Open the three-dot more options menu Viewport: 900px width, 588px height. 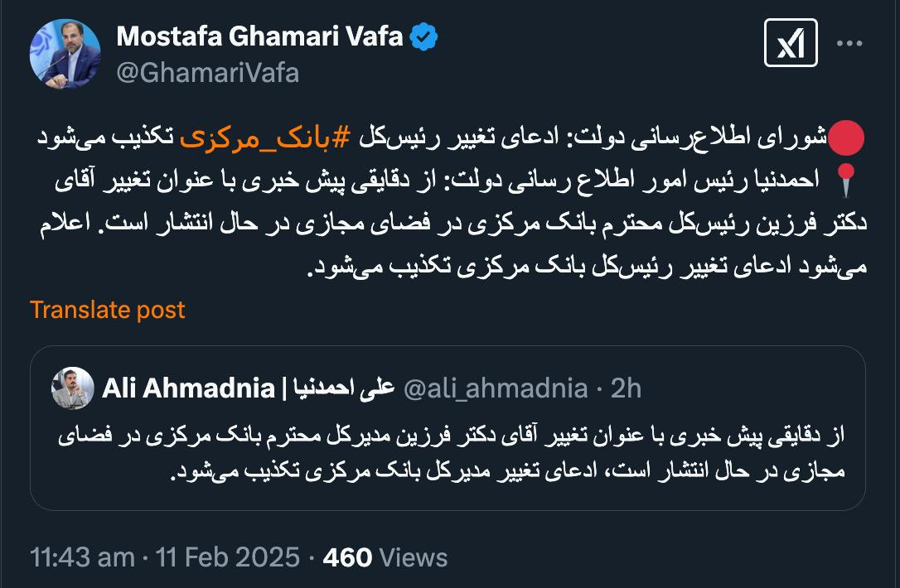click(x=852, y=43)
